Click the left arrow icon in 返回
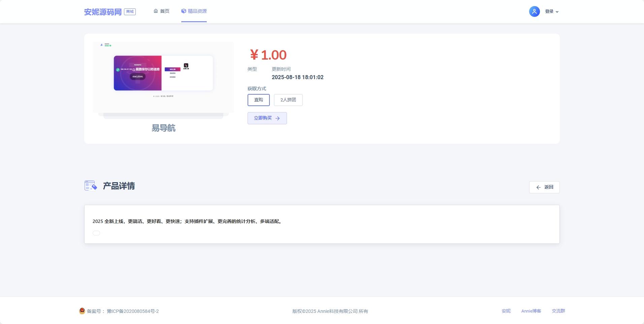This screenshot has height=324, width=644. [538, 187]
